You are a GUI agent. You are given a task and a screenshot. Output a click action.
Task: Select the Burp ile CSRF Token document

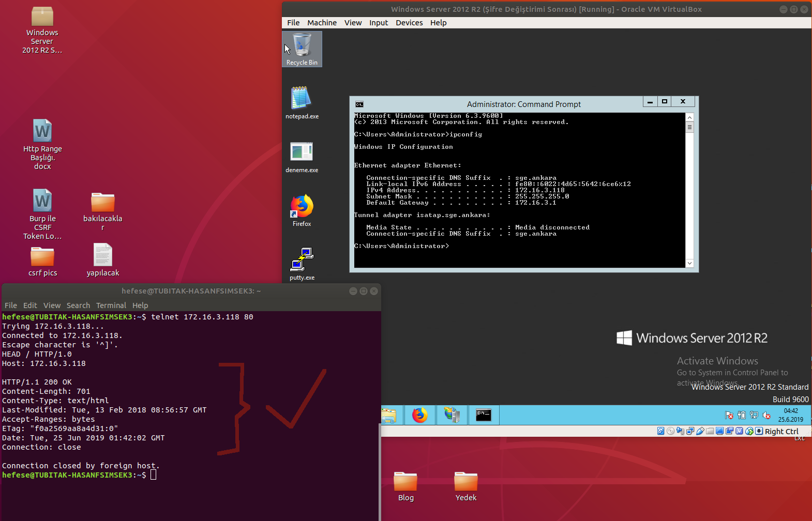click(42, 214)
